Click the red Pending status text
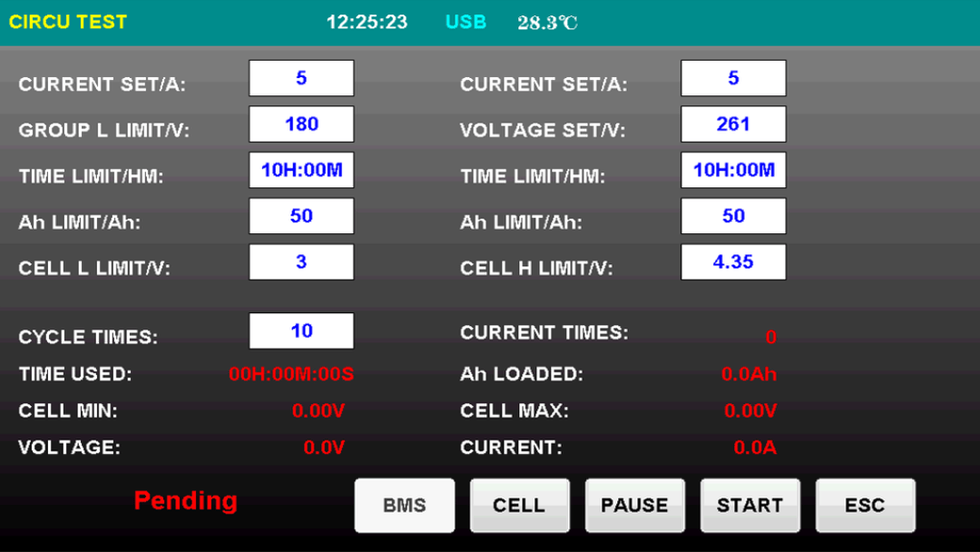 pos(185,500)
